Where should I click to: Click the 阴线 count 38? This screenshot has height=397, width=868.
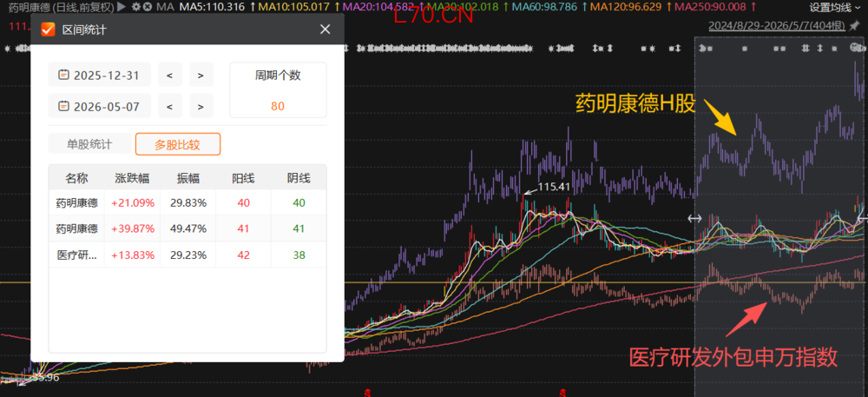click(299, 255)
